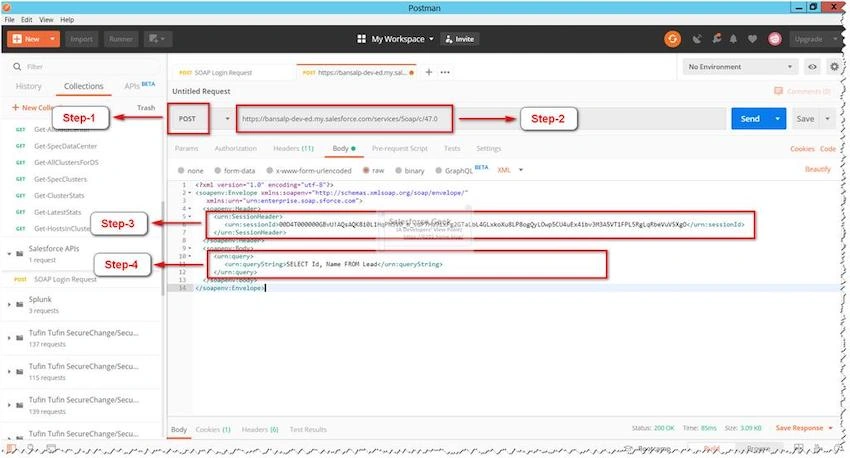Open the File menu
The height and width of the screenshot is (458, 850).
9,20
